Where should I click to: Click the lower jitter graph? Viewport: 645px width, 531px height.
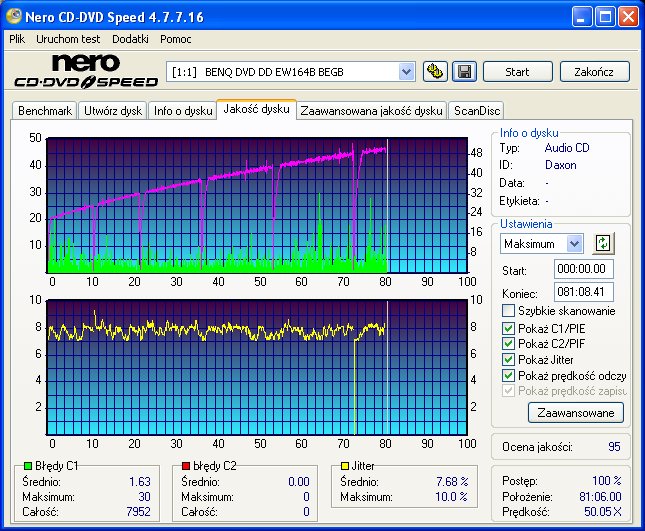pos(257,367)
